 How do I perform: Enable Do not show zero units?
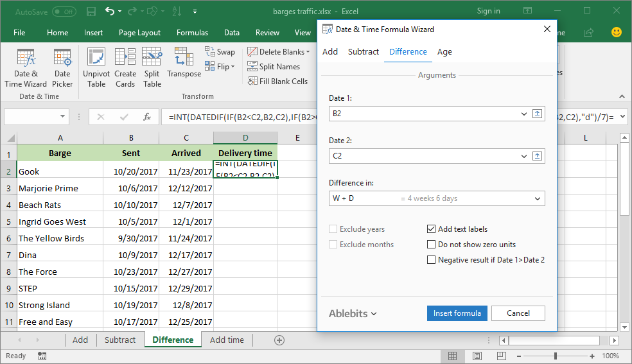[x=432, y=245]
